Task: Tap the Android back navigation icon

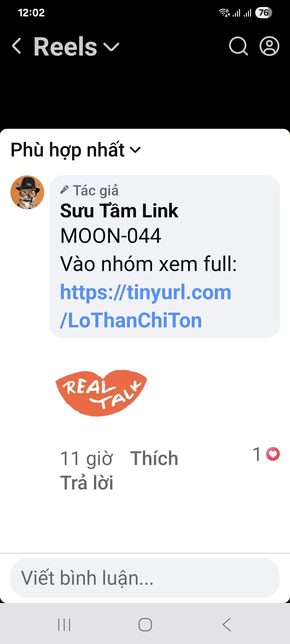Action: coord(227,625)
